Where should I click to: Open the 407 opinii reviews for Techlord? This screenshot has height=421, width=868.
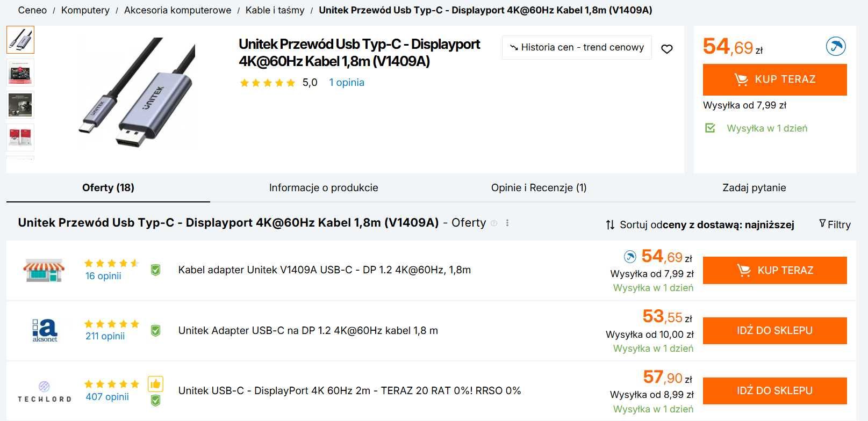tap(107, 397)
